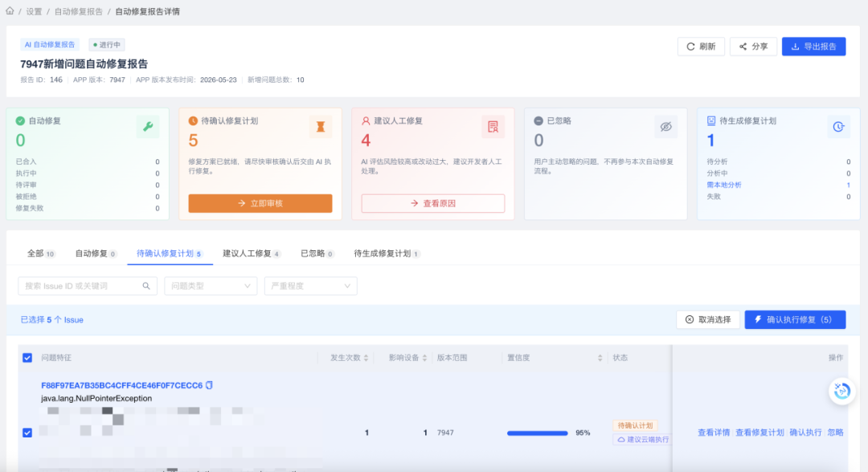Click the wrench icon in 自动修复 card

click(x=148, y=127)
